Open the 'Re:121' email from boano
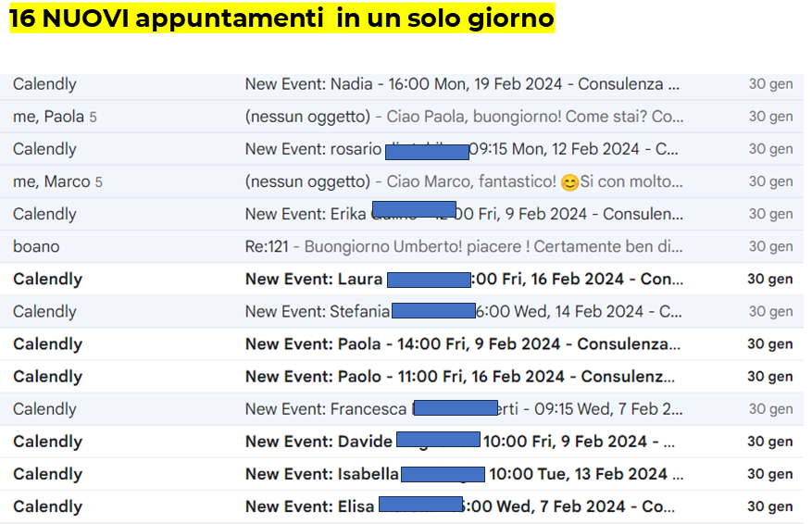The width and height of the screenshot is (812, 524). [x=463, y=246]
